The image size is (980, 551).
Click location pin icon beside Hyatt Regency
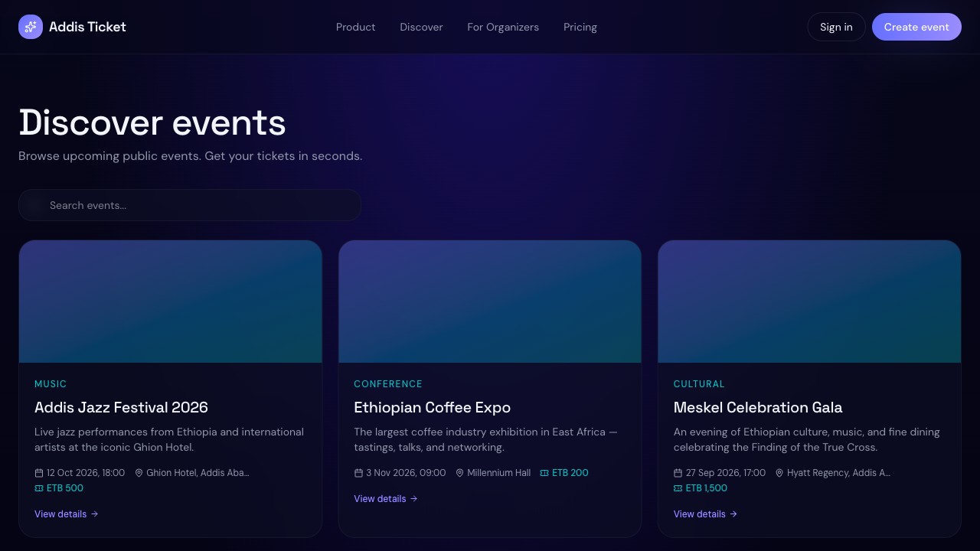pos(779,473)
